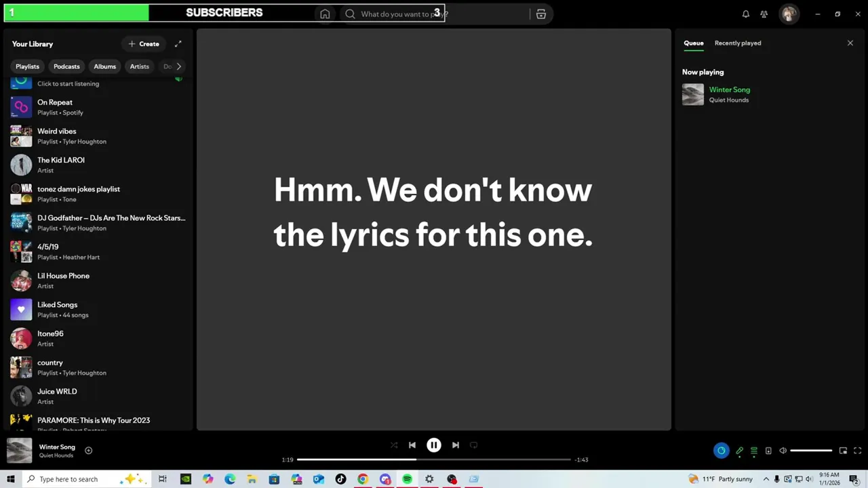Open the DJ Godfather playlist
868x488 pixels.
click(x=98, y=223)
